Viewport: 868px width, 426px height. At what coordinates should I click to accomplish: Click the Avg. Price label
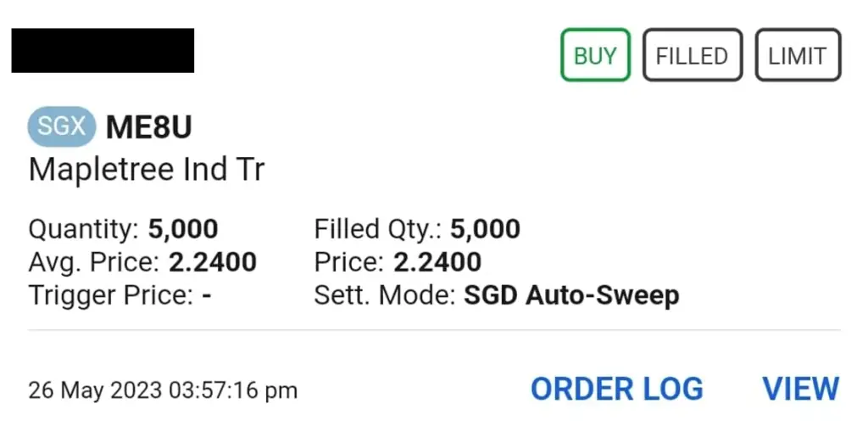click(95, 262)
